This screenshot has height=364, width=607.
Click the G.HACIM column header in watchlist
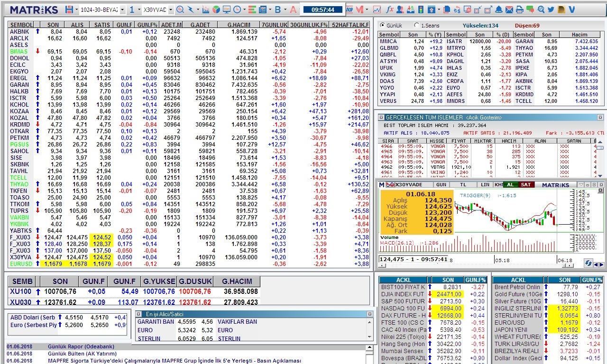(239, 25)
